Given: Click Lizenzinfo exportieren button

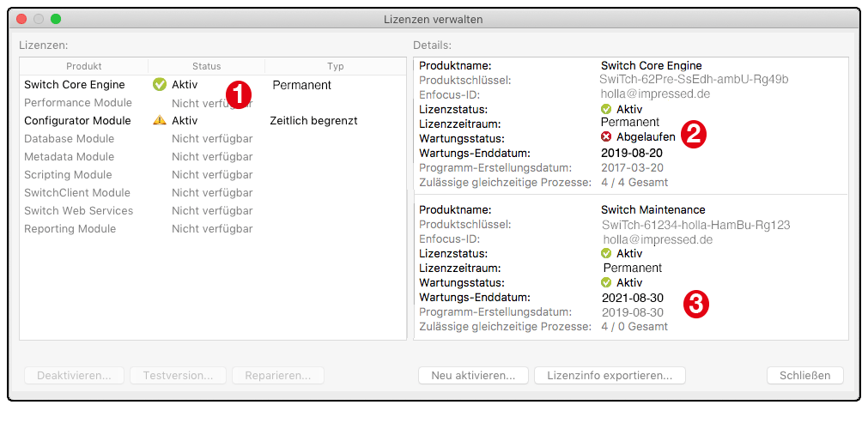Looking at the screenshot, I should pos(610,376).
